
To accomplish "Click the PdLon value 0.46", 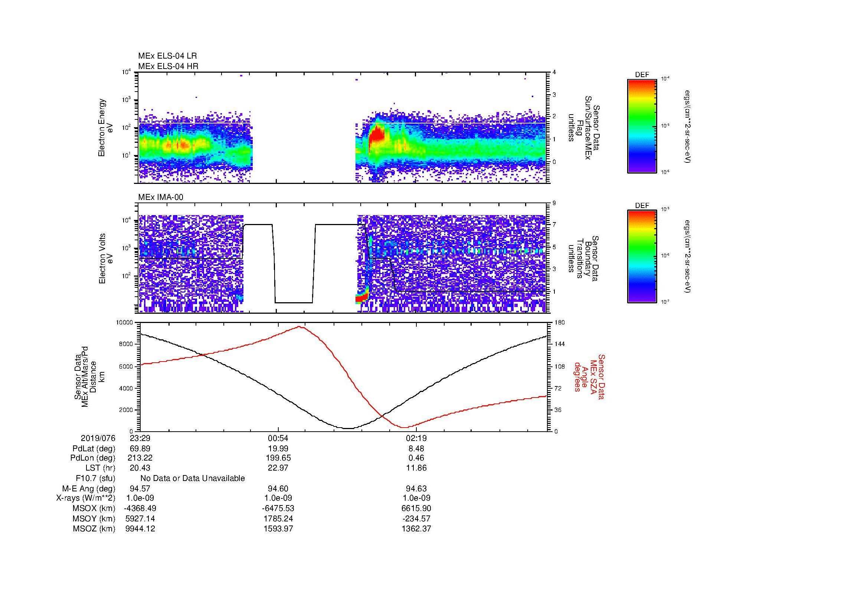I will (416, 458).
